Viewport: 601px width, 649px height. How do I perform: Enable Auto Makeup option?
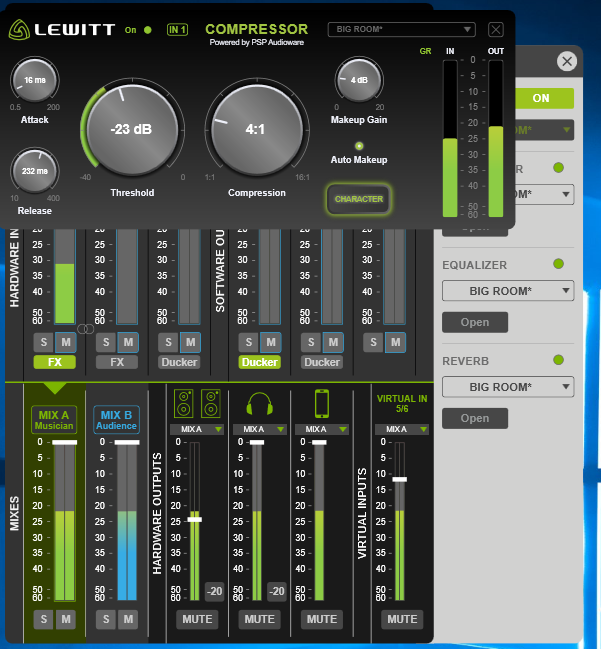pyautogui.click(x=359, y=146)
